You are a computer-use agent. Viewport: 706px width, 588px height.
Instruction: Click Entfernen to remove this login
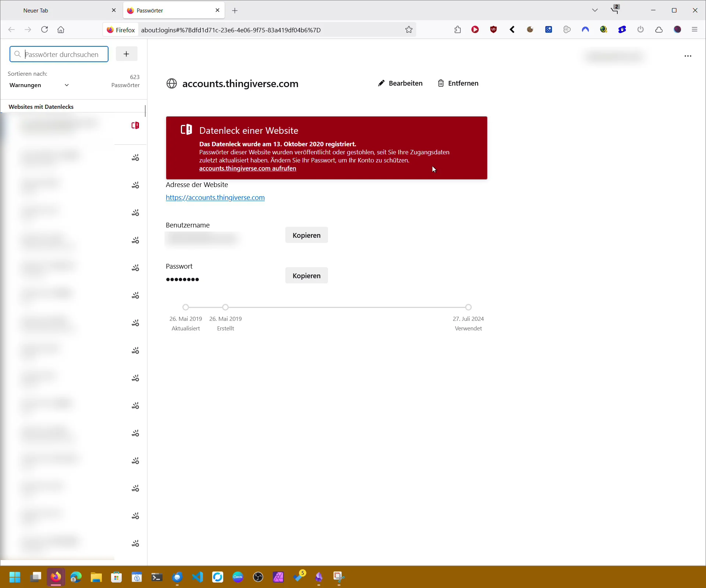[x=458, y=83]
